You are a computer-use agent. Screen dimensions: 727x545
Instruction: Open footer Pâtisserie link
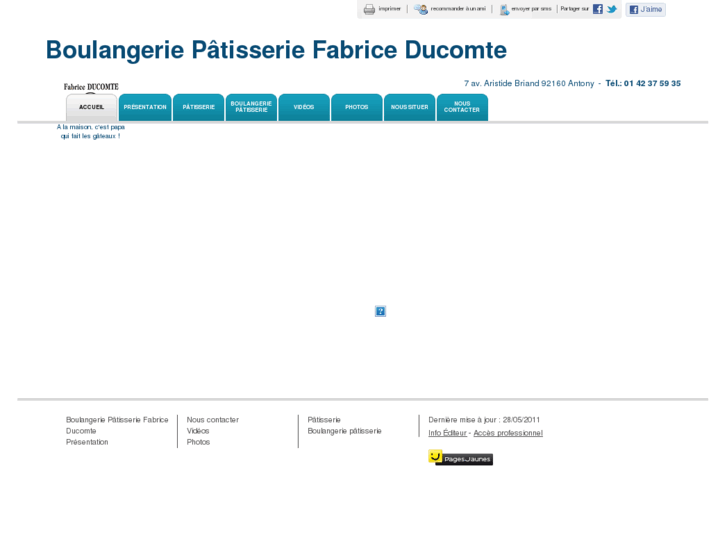tap(324, 420)
